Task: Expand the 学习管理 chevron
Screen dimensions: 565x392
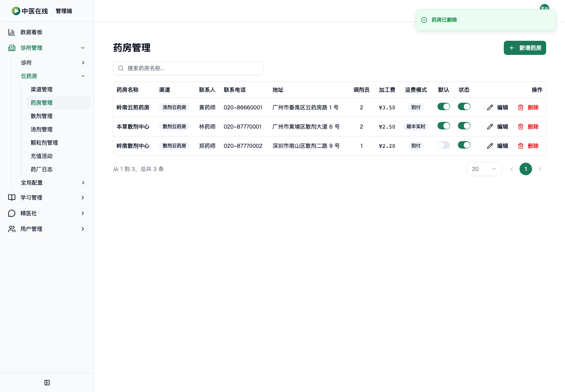Action: [83, 198]
